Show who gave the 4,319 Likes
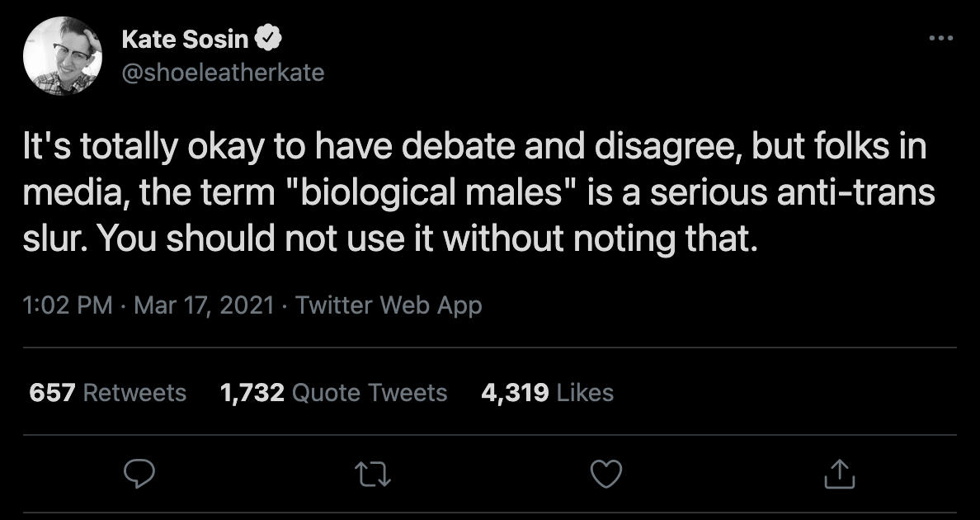980x520 pixels. click(x=547, y=392)
